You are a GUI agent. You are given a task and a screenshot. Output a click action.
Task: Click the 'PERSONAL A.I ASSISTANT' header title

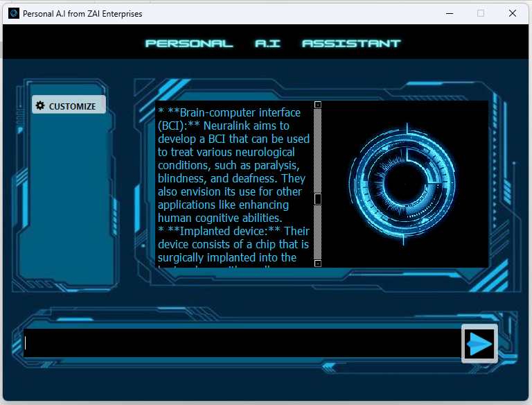273,44
